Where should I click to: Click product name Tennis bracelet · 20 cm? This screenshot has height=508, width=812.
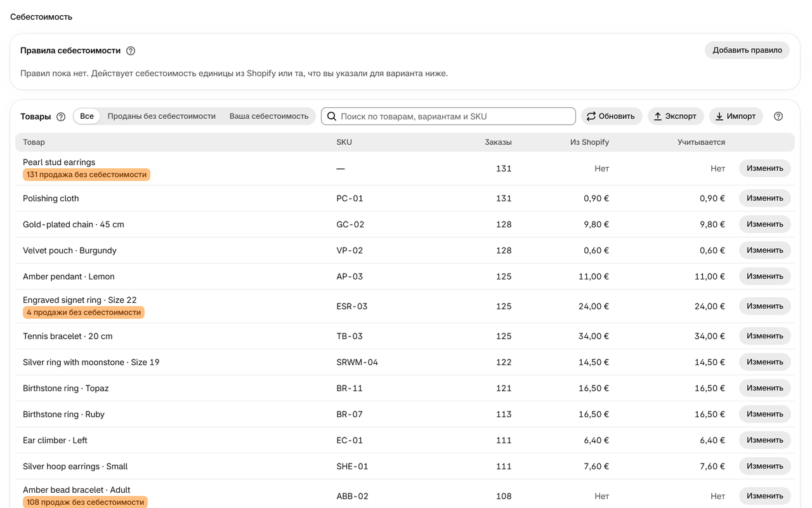[x=68, y=336]
